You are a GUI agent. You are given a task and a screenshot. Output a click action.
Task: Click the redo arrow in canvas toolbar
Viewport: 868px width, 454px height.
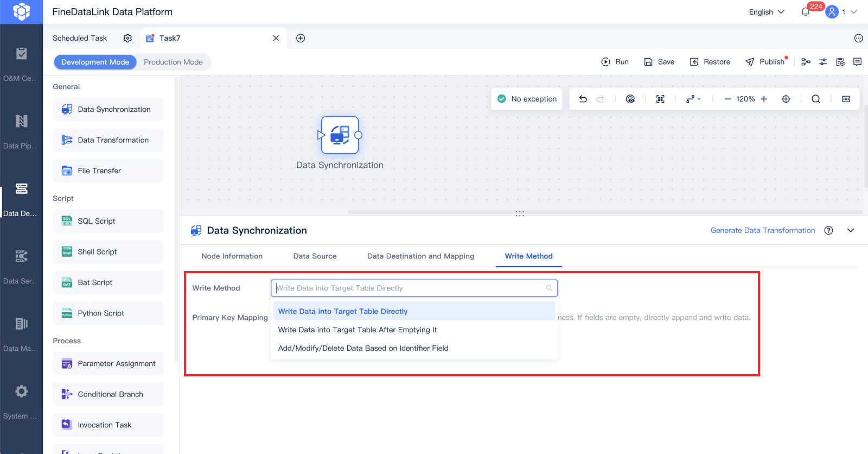pyautogui.click(x=601, y=99)
